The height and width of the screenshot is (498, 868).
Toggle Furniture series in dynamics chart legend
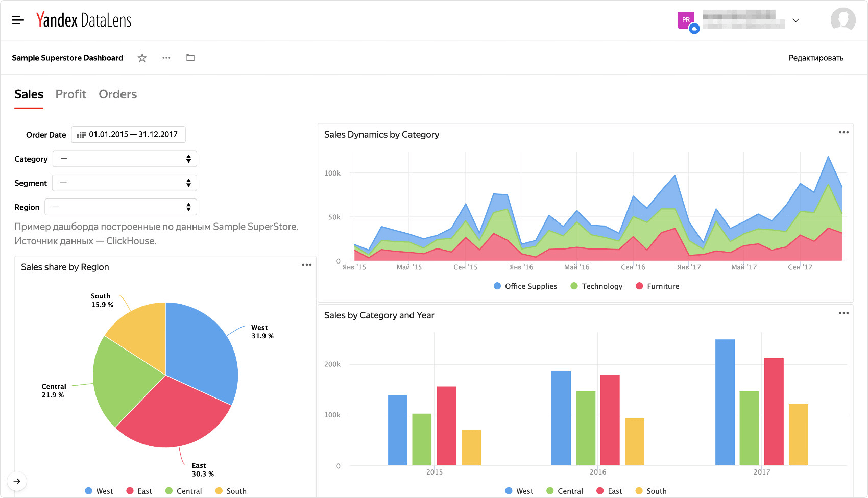coord(657,286)
